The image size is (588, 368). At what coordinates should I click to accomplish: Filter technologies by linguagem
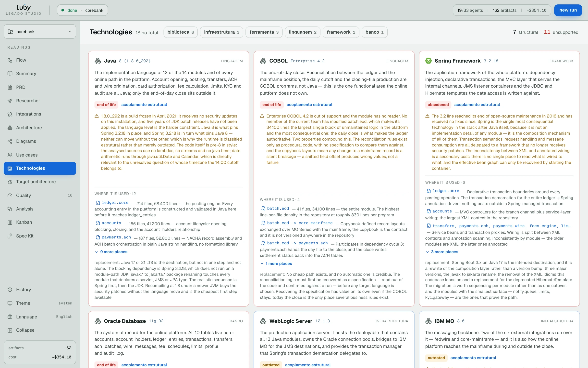coord(303,32)
